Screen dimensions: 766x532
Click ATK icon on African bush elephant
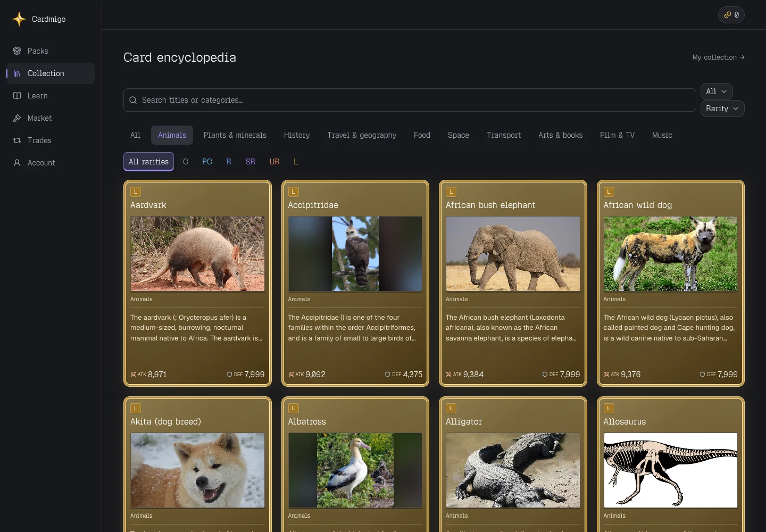pyautogui.click(x=448, y=375)
